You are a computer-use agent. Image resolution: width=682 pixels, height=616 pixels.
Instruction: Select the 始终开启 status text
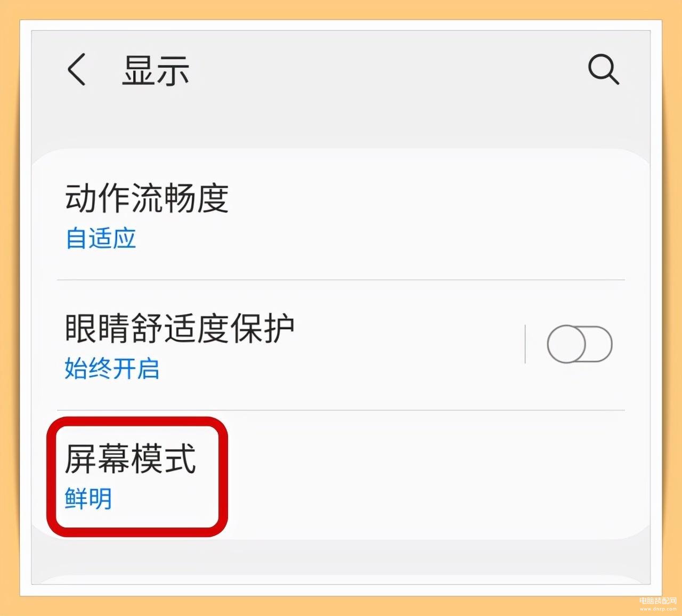tap(112, 369)
